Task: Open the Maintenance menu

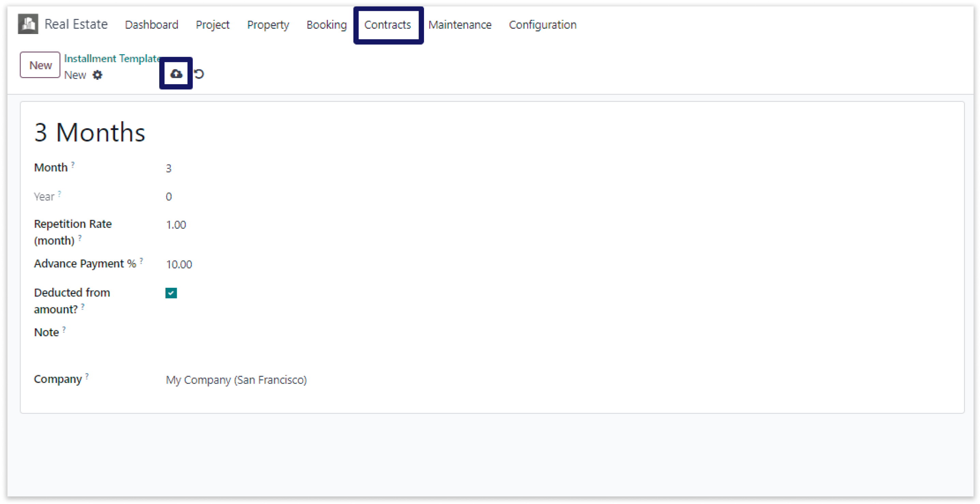Action: [x=459, y=25]
